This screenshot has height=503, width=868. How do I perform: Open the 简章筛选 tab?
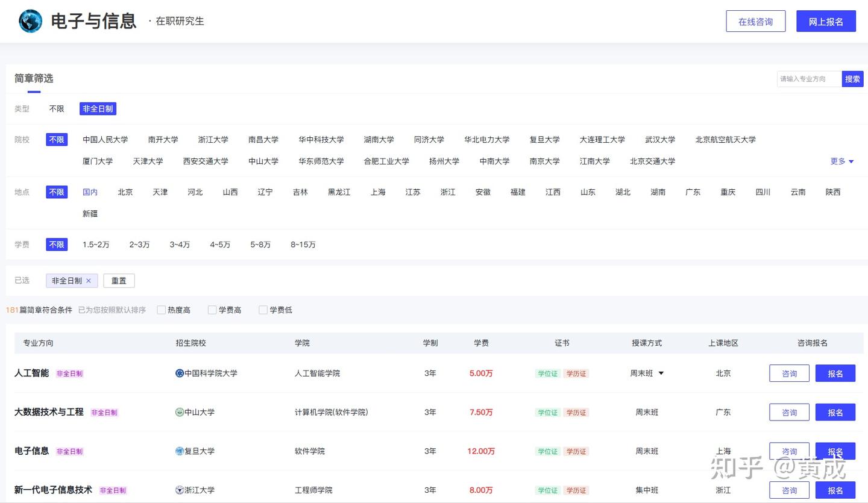point(34,79)
